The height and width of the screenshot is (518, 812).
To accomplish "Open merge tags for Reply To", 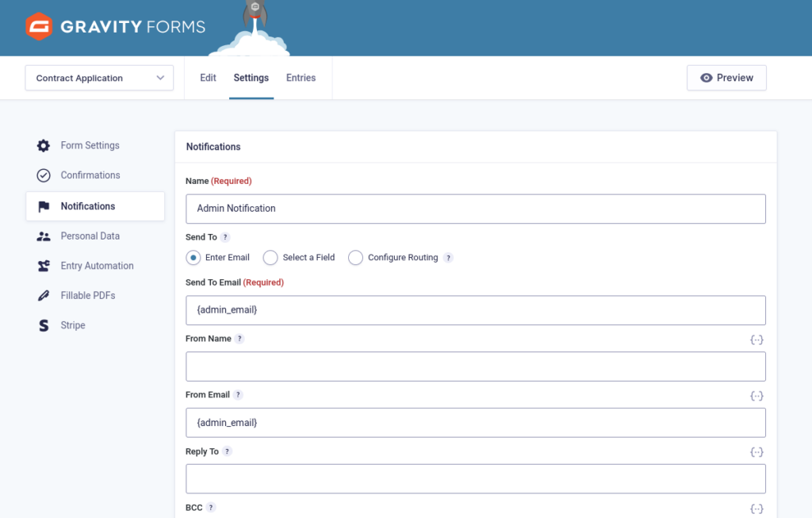I will tap(756, 451).
